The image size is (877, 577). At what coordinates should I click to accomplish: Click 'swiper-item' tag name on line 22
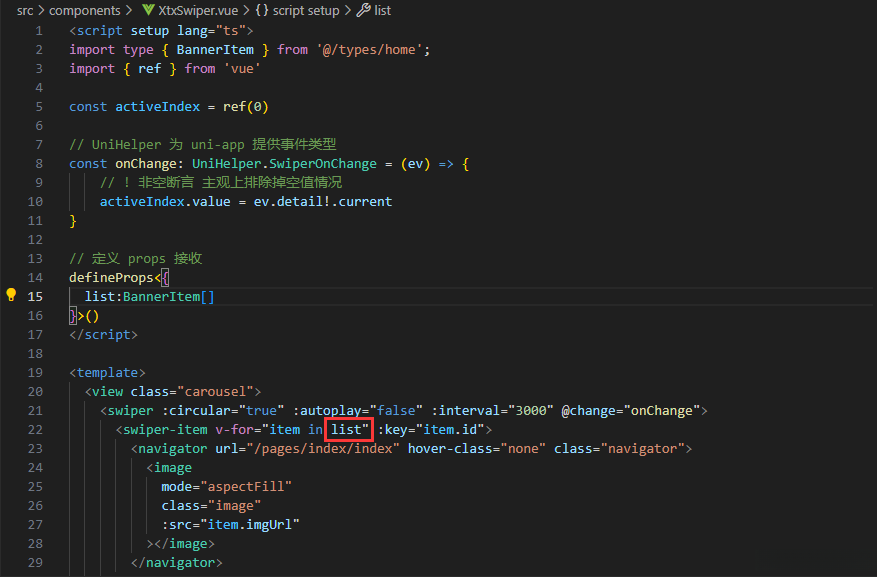pyautogui.click(x=165, y=430)
